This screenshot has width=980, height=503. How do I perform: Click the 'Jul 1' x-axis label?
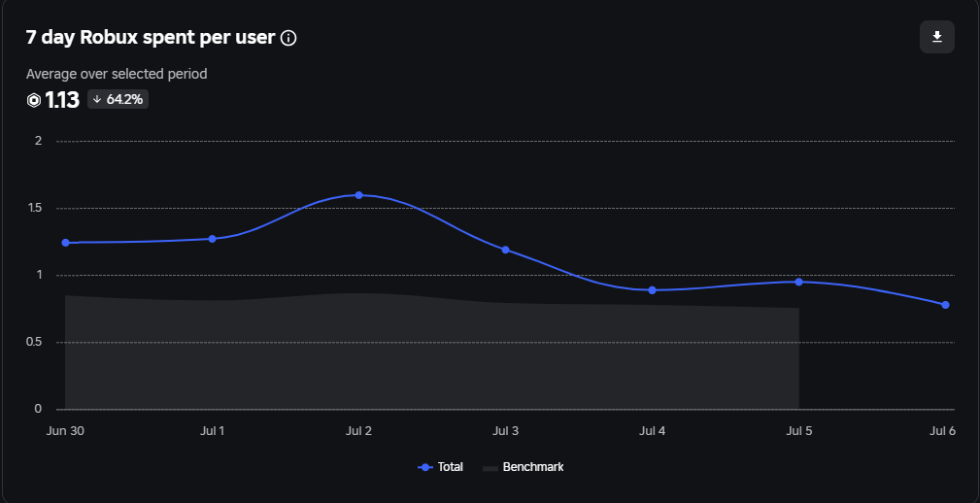click(212, 431)
